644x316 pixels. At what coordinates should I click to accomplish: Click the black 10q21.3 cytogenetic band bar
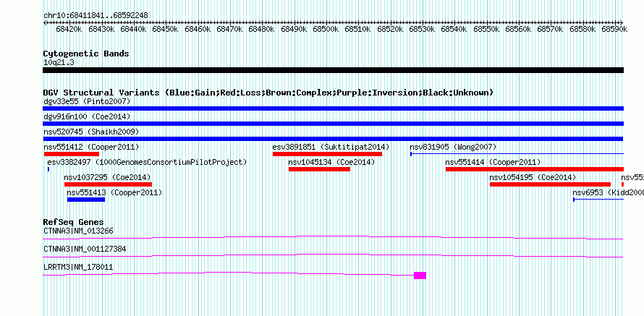point(333,70)
